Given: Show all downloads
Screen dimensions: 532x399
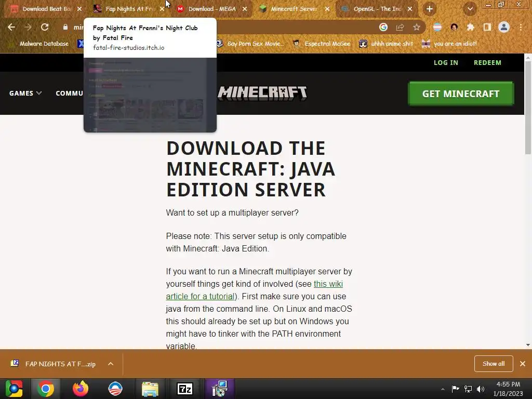Looking at the screenshot, I should click(x=494, y=363).
